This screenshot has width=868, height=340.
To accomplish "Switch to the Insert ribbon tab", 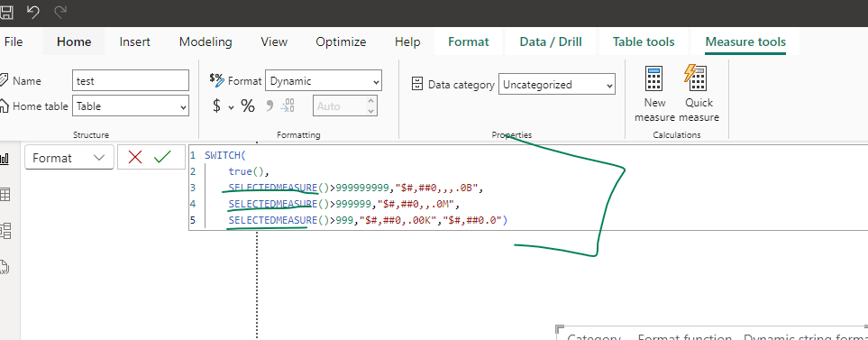I will [x=134, y=42].
